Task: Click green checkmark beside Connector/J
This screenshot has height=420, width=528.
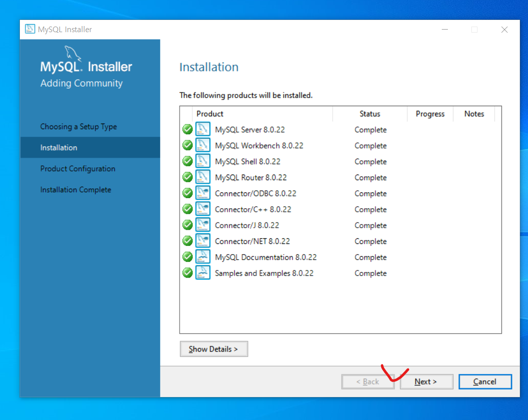Action: (188, 225)
